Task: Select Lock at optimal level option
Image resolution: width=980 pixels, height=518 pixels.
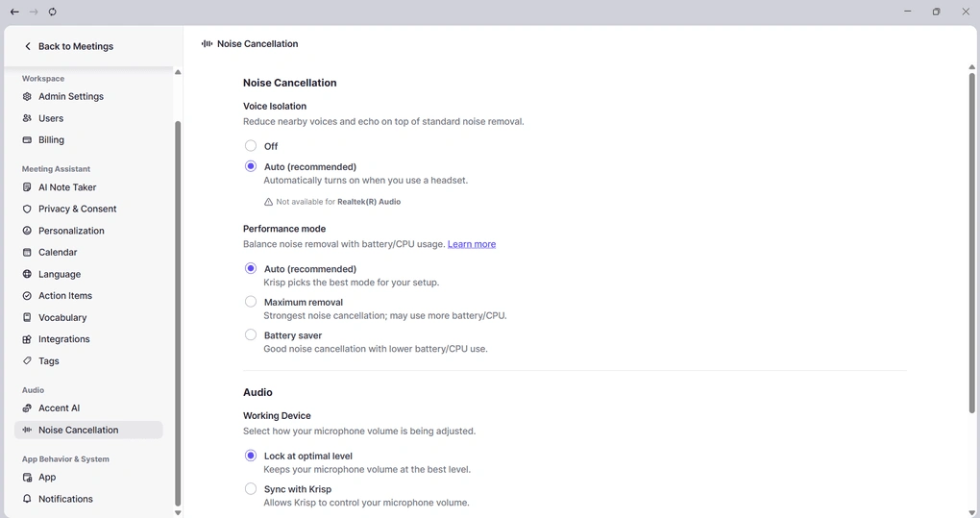Action: pyautogui.click(x=251, y=456)
